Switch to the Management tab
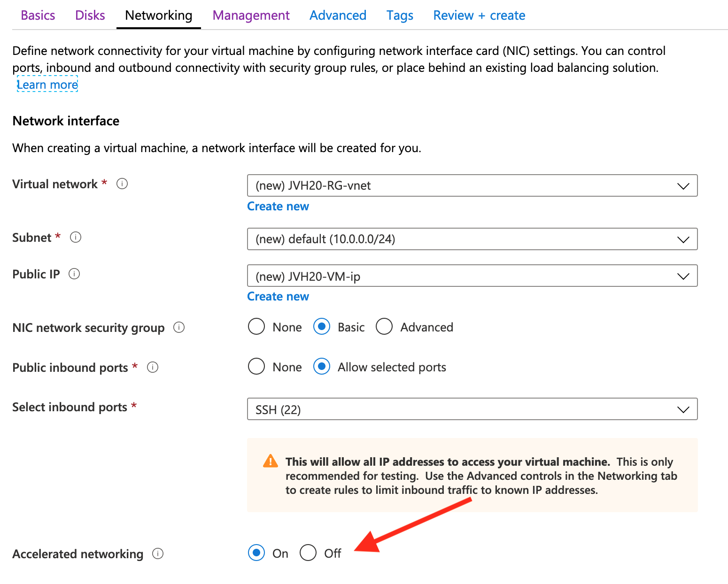This screenshot has width=728, height=584. click(x=251, y=15)
